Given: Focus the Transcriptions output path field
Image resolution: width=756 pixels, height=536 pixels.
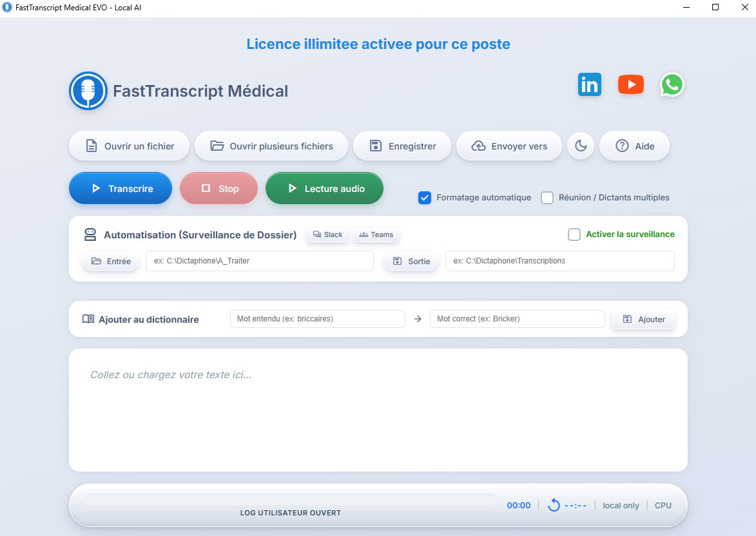Looking at the screenshot, I should pyautogui.click(x=560, y=261).
